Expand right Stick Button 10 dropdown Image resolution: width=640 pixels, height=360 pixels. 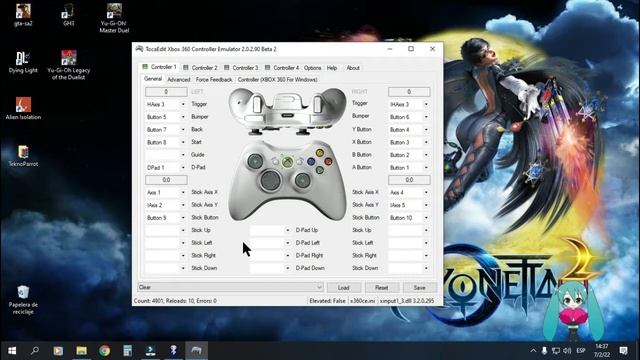click(426, 218)
